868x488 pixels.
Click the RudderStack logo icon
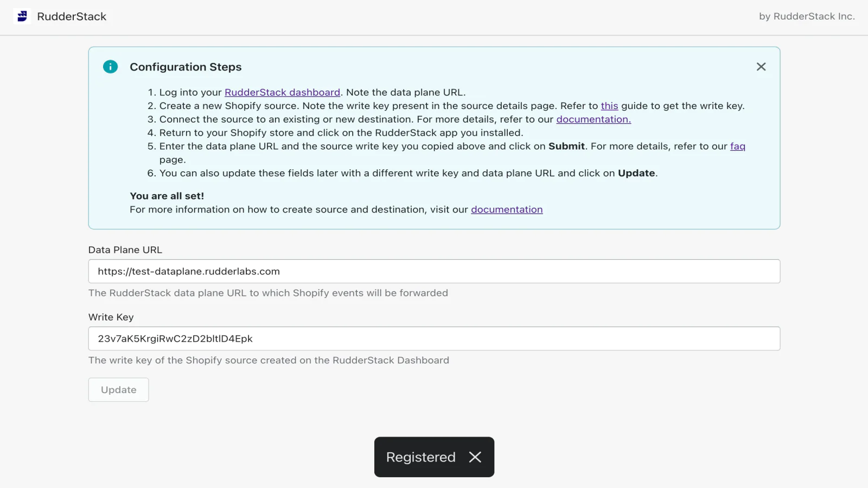click(22, 16)
